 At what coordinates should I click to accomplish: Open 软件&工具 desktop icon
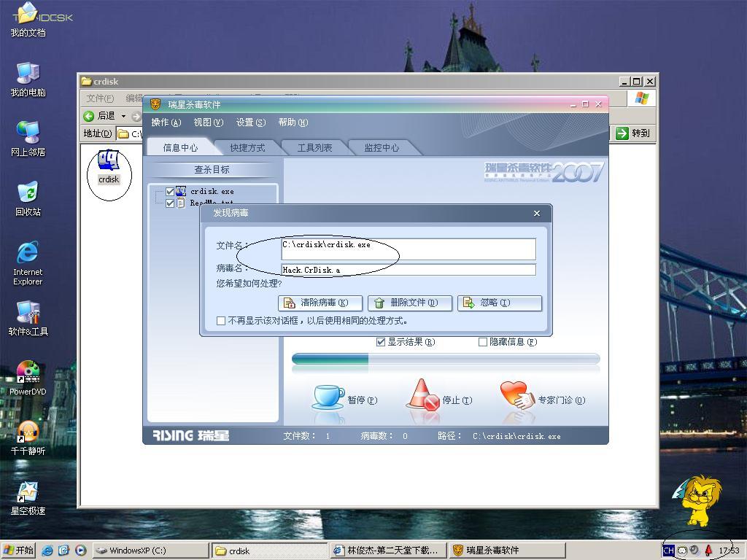click(x=28, y=319)
